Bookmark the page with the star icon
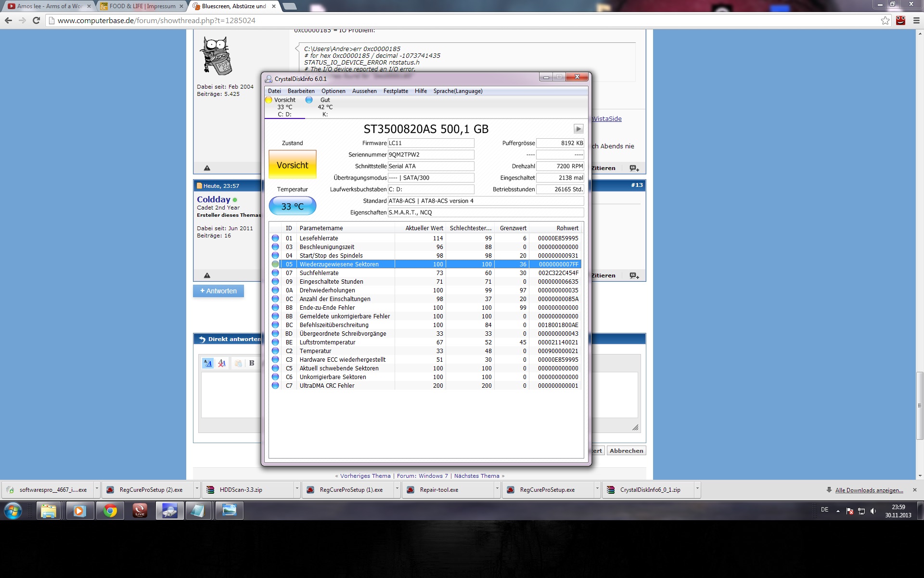Screen dimensions: 924x578 click(885, 20)
